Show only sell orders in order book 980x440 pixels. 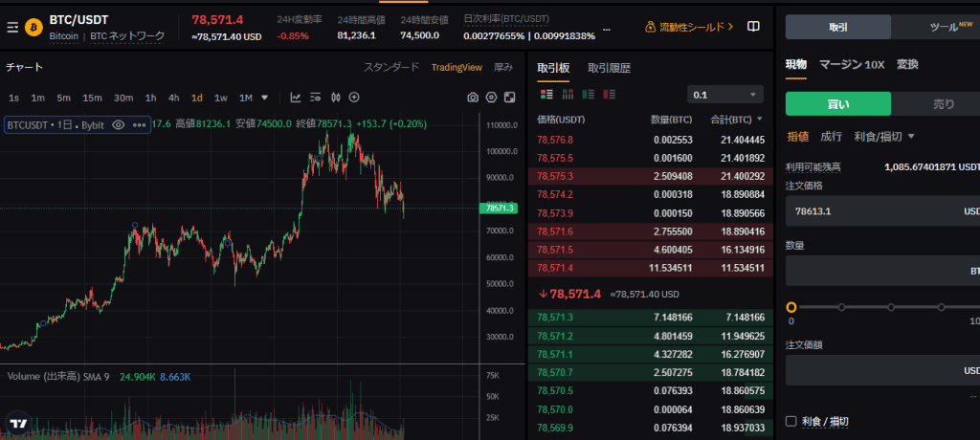click(x=610, y=95)
